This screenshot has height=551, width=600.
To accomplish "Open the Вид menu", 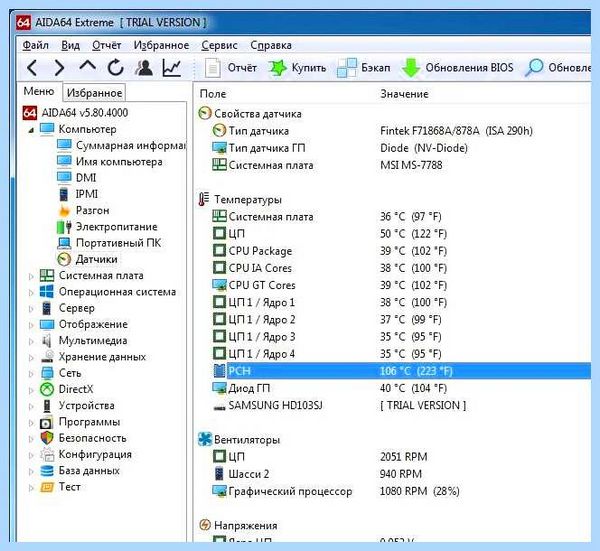I will (x=70, y=45).
